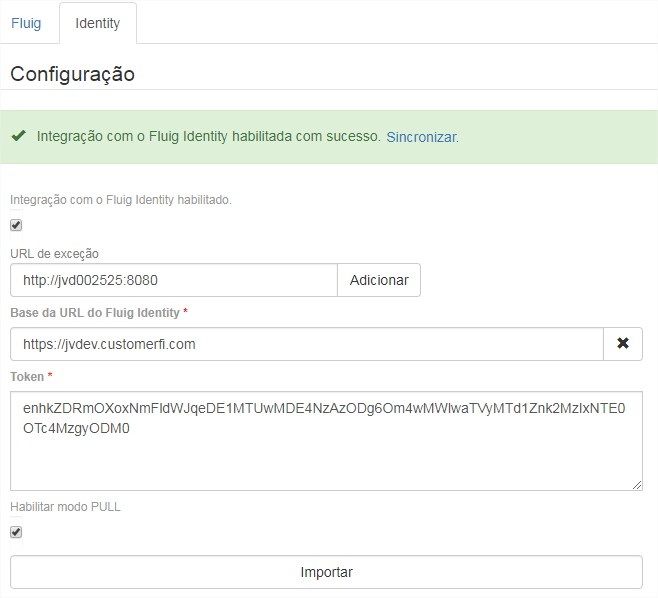
Task: Click the Base da URL do Fluig Identity label
Action: (95, 313)
